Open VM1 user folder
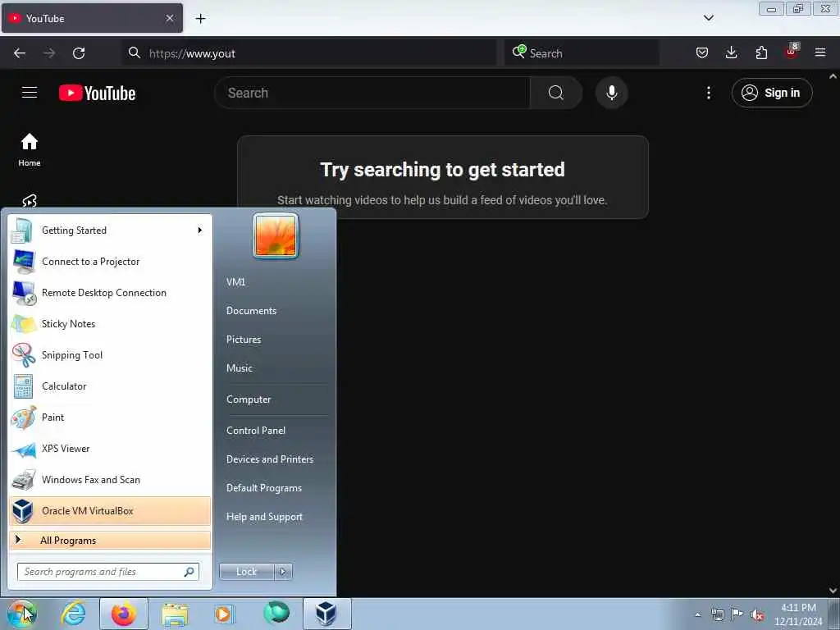840x630 pixels. tap(235, 282)
